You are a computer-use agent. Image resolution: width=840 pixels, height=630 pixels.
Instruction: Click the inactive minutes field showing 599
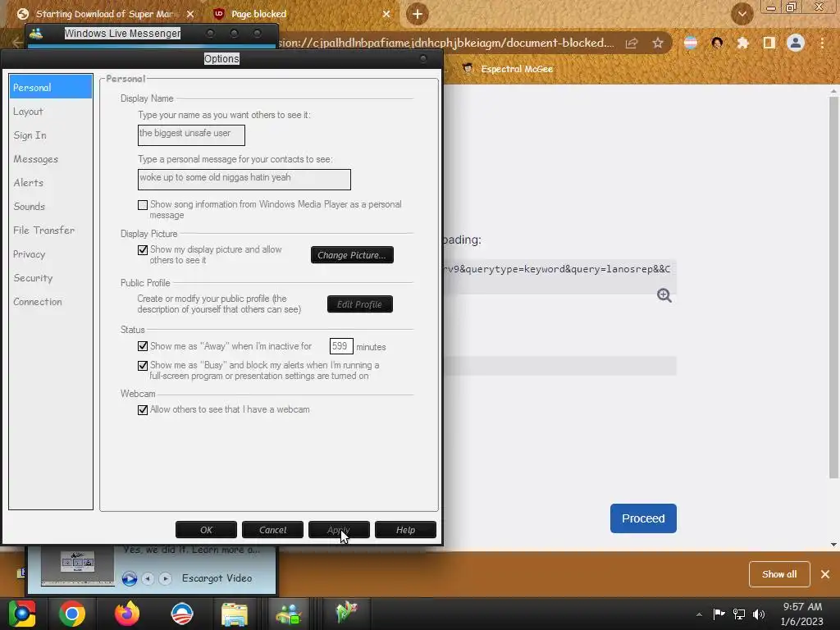(x=341, y=346)
